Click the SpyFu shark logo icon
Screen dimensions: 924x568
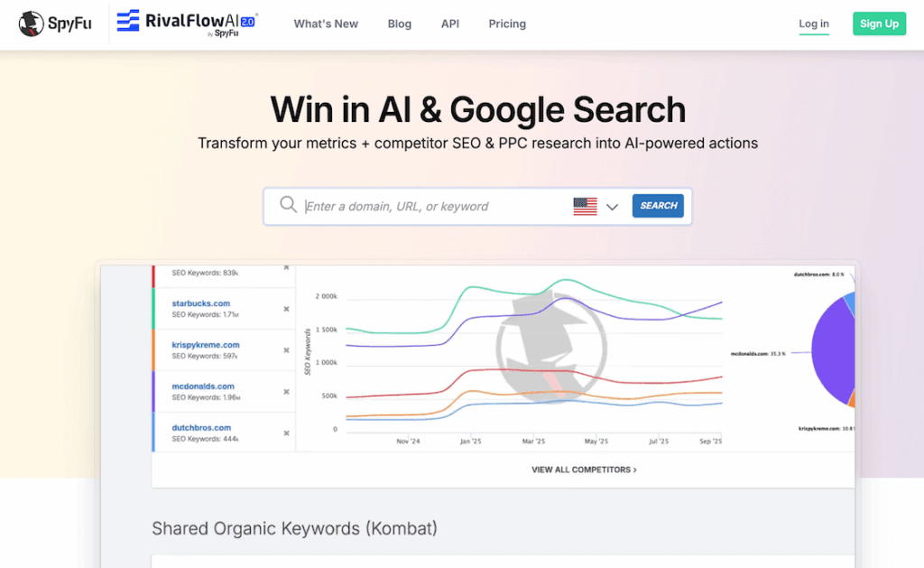(30, 23)
